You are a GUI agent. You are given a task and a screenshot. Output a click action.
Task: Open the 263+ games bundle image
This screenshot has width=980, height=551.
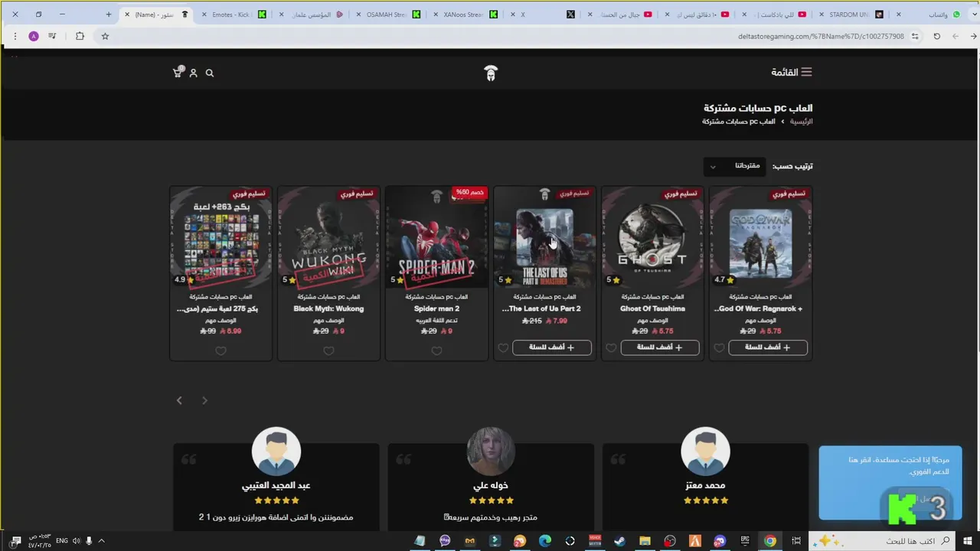220,239
